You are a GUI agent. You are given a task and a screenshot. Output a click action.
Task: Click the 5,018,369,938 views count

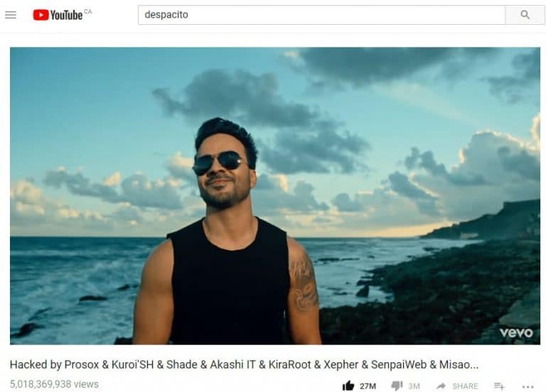point(54,384)
